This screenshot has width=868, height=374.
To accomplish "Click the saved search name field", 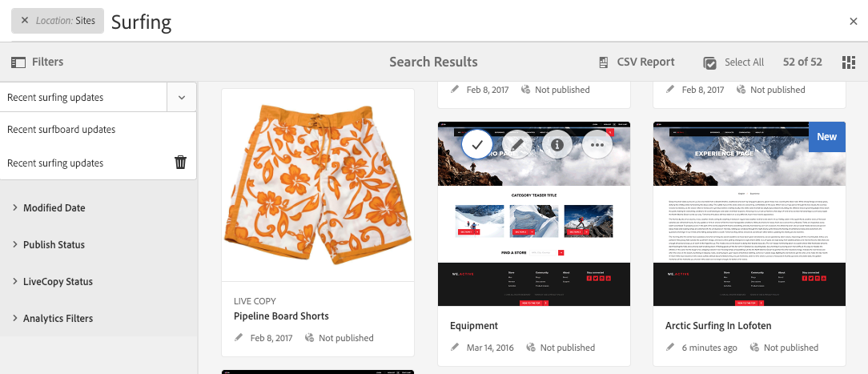I will pos(83,98).
